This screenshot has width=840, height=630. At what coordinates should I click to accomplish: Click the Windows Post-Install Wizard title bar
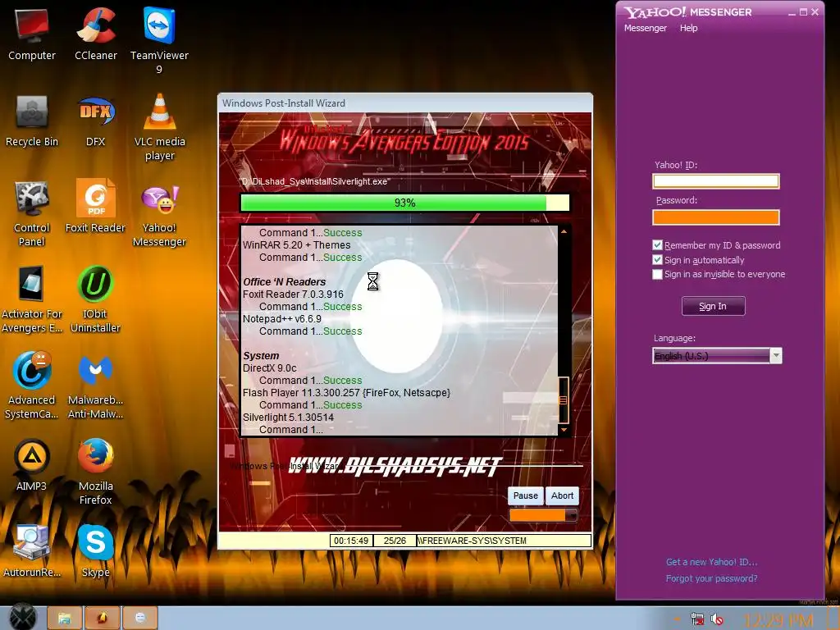[405, 103]
